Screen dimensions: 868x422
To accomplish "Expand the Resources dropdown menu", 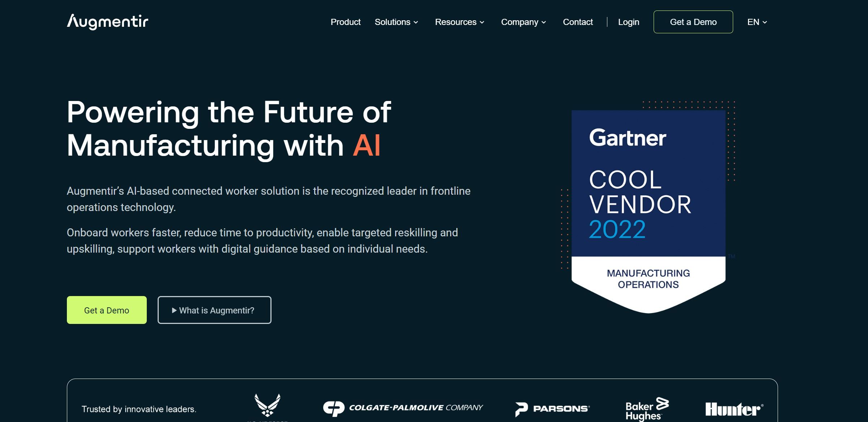I will (x=459, y=22).
